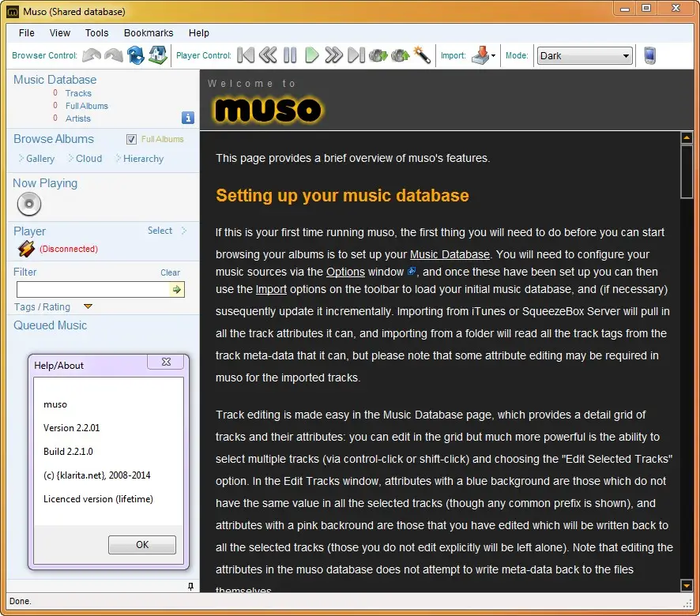This screenshot has width=700, height=616.
Task: Open the Tools menu
Action: point(97,33)
